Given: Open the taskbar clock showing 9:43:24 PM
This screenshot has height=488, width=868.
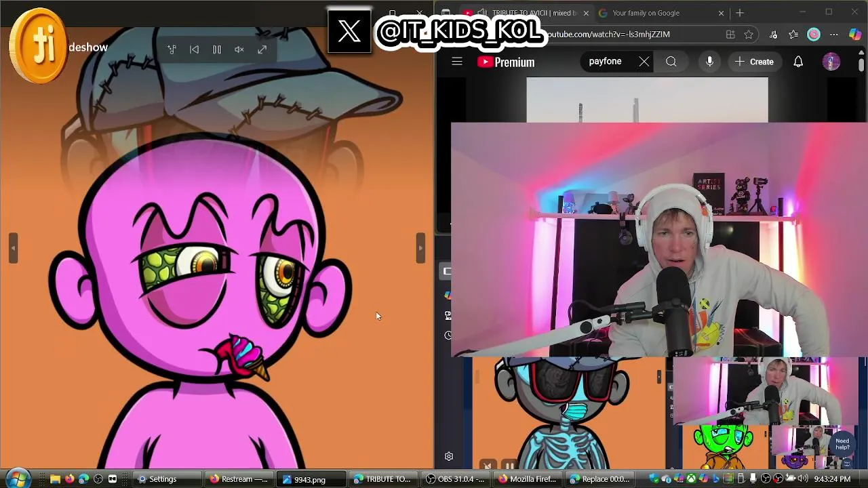Looking at the screenshot, I should pos(832,479).
